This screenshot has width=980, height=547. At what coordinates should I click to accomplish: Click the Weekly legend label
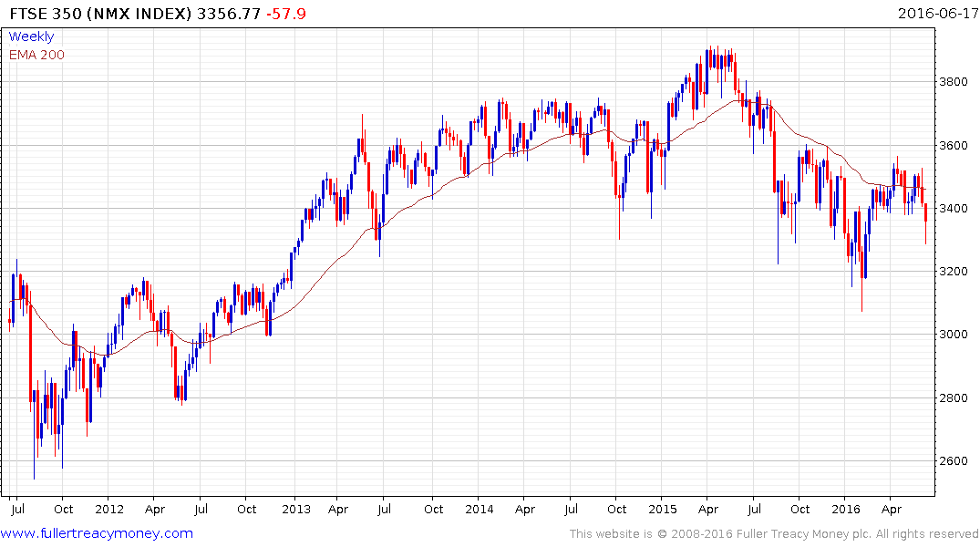pyautogui.click(x=31, y=36)
